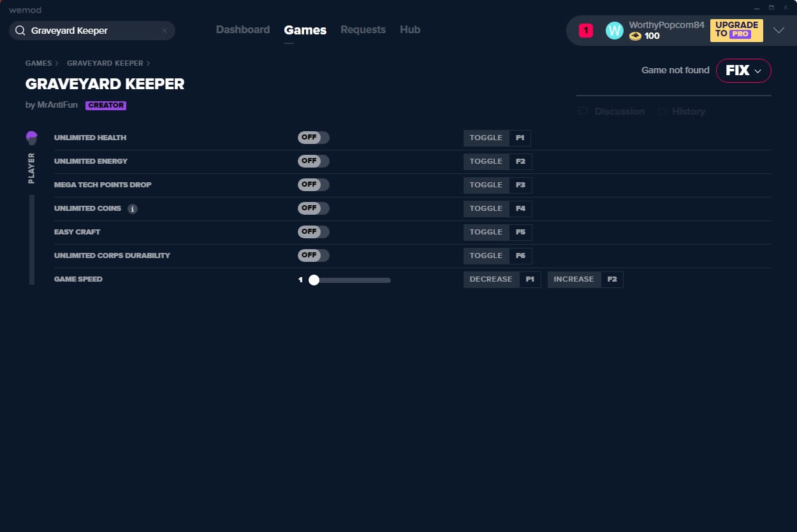797x532 pixels.
Task: Click the Unlimited Coins info icon
Action: (x=133, y=209)
